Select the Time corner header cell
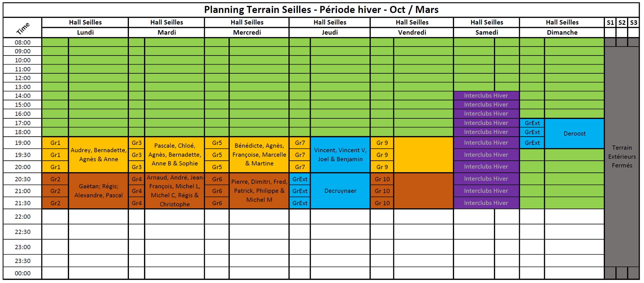The image size is (644, 283). tap(23, 28)
